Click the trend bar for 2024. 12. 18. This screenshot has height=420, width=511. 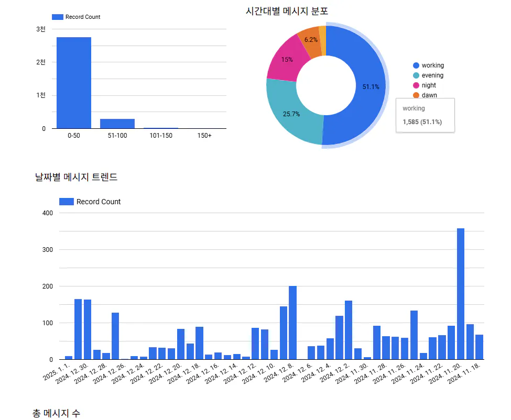pyautogui.click(x=200, y=343)
